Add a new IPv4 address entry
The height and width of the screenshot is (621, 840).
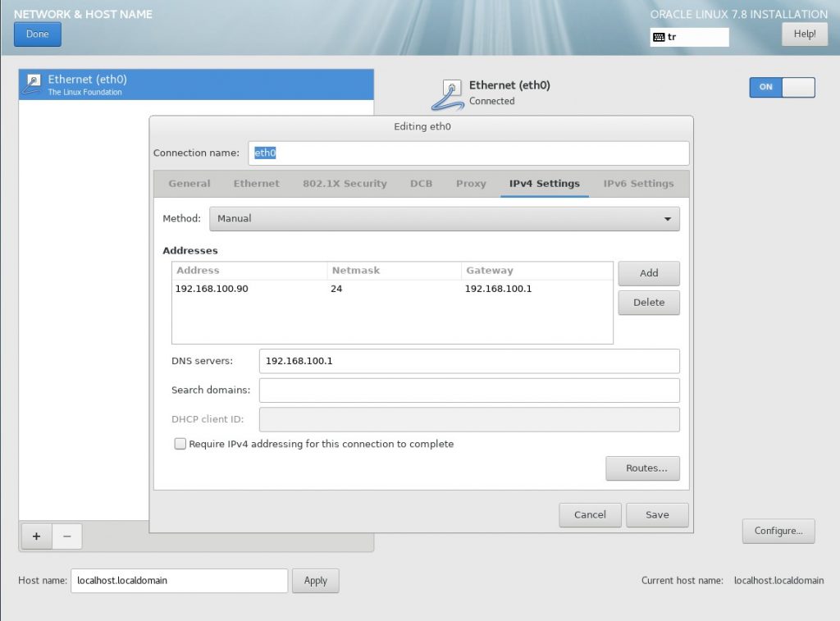click(x=649, y=273)
